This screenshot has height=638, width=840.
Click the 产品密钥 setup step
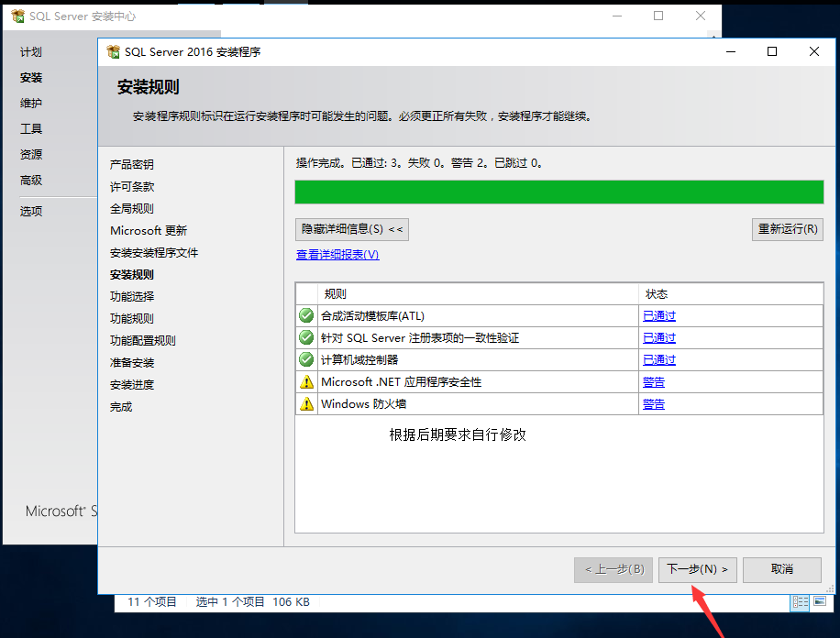tap(132, 164)
